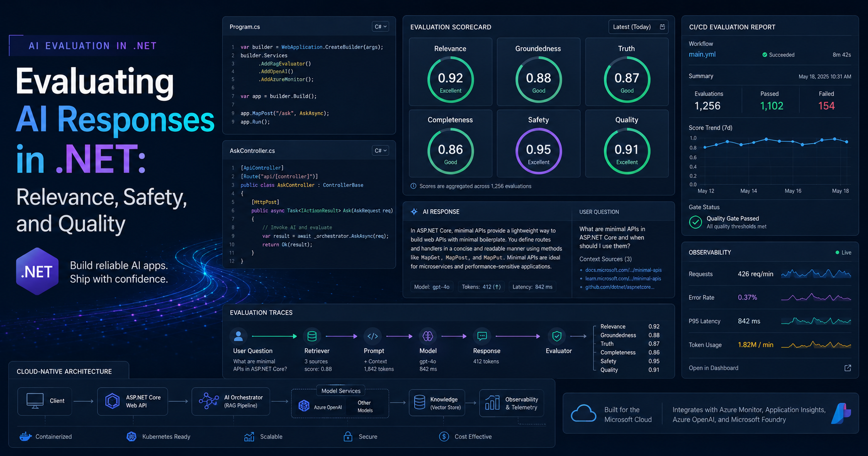Click the Evaluations count 1,256
The image size is (868, 456).
708,106
